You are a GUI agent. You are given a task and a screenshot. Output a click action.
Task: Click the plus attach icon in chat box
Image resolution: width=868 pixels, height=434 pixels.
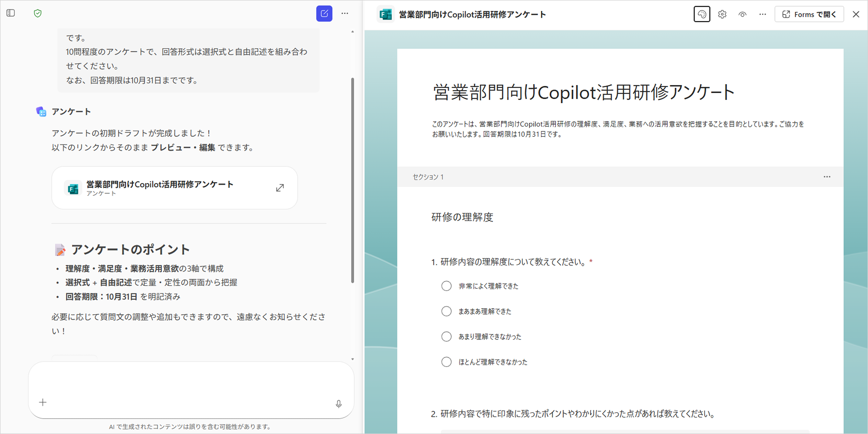[x=43, y=402]
